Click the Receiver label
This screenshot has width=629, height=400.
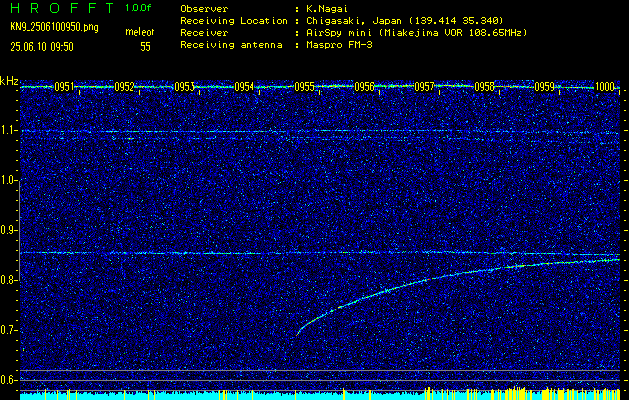coord(204,33)
